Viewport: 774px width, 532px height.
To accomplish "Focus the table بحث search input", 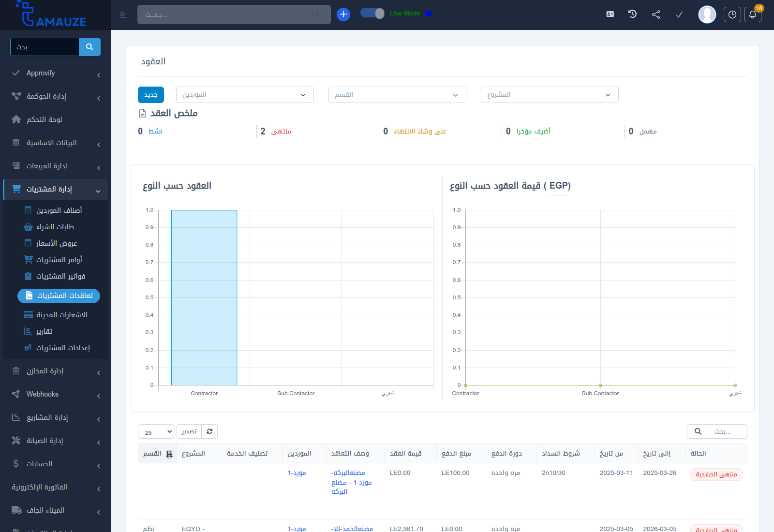I will click(x=728, y=431).
